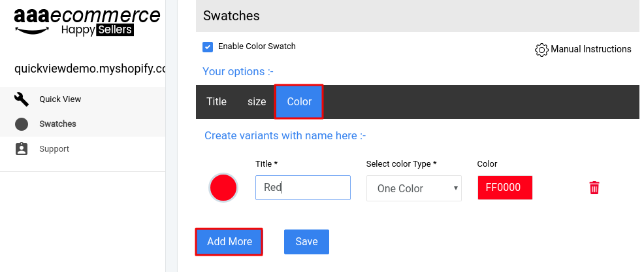Click the aaaecommerce Happy Sellers logo

[x=87, y=22]
